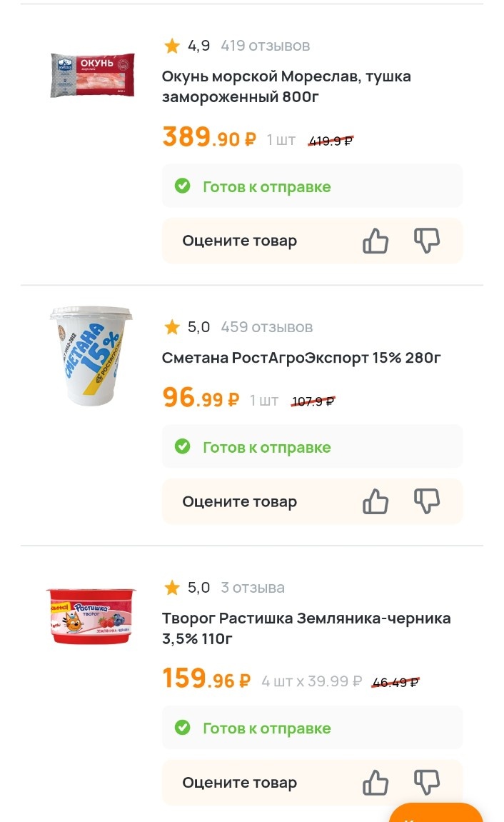The image size is (504, 822).
Task: Click the thumbs down icon for Окунь морской
Action: click(427, 241)
